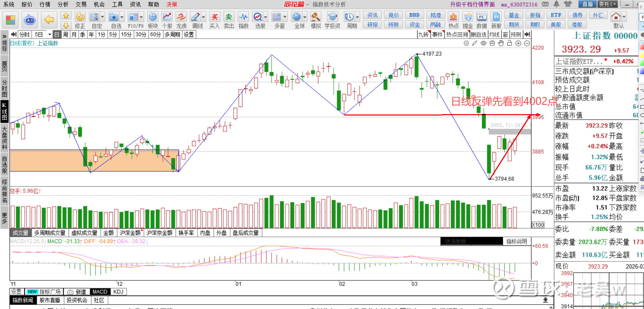Image resolution: width=644 pixels, height=309 pixels.
Task: Toggle the eye visibility icon above chart
Action: pyautogui.click(x=484, y=43)
